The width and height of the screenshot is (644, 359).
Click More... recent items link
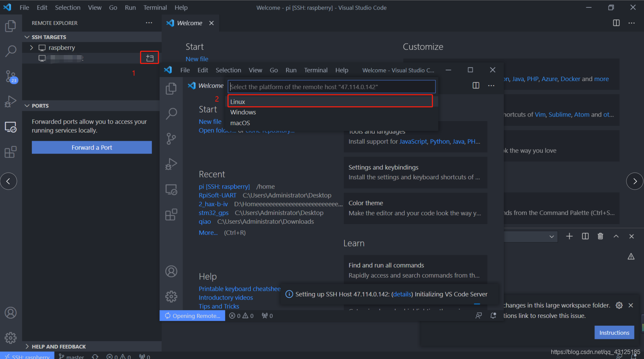click(x=208, y=232)
